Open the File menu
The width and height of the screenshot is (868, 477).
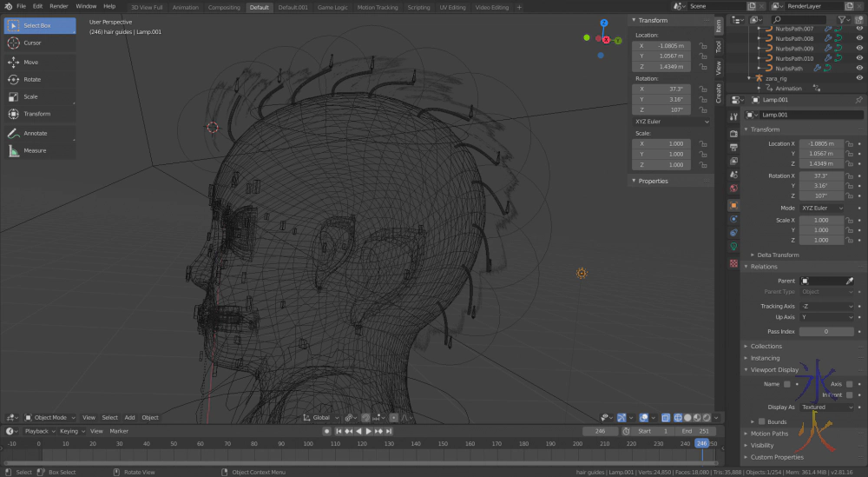21,6
